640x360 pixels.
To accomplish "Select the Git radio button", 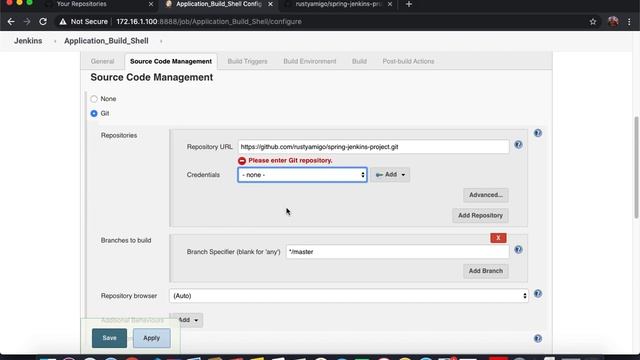I will (x=94, y=113).
